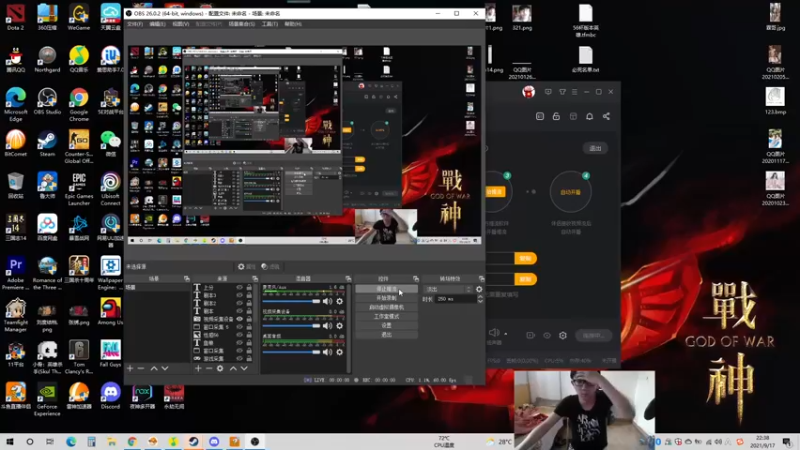Add a source with plus icon
800x450 pixels.
pos(198,368)
